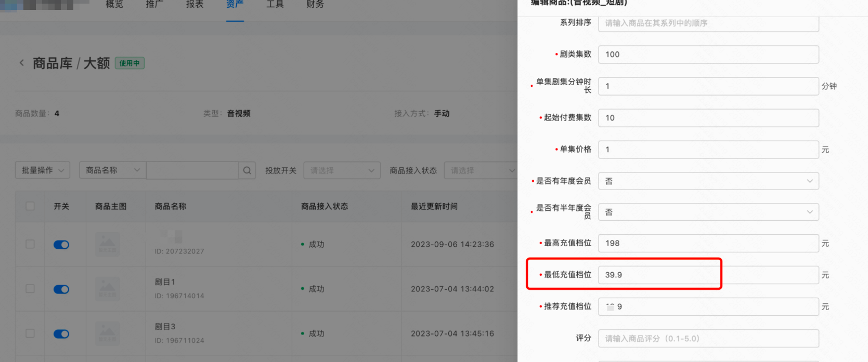Click the product thumbnail for 剧目1
Viewport: 868px width, 362px height.
pyautogui.click(x=108, y=289)
